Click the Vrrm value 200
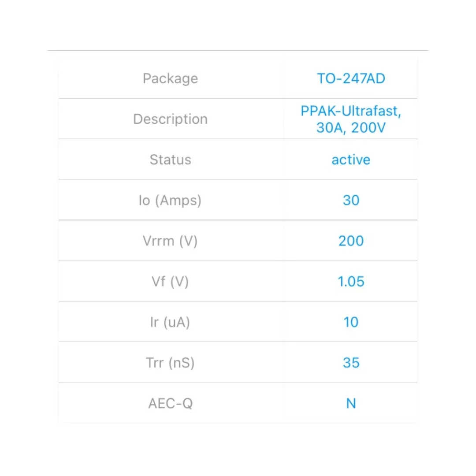Screen dimensions: 476x476 click(x=351, y=241)
